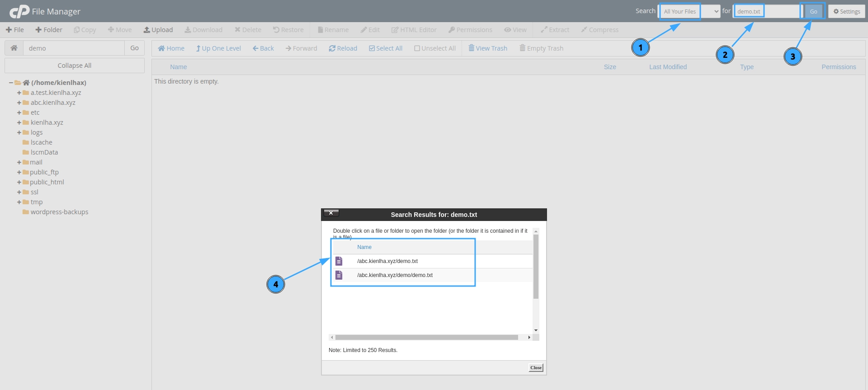
Task: Open View Trash with trash icon
Action: click(x=472, y=48)
